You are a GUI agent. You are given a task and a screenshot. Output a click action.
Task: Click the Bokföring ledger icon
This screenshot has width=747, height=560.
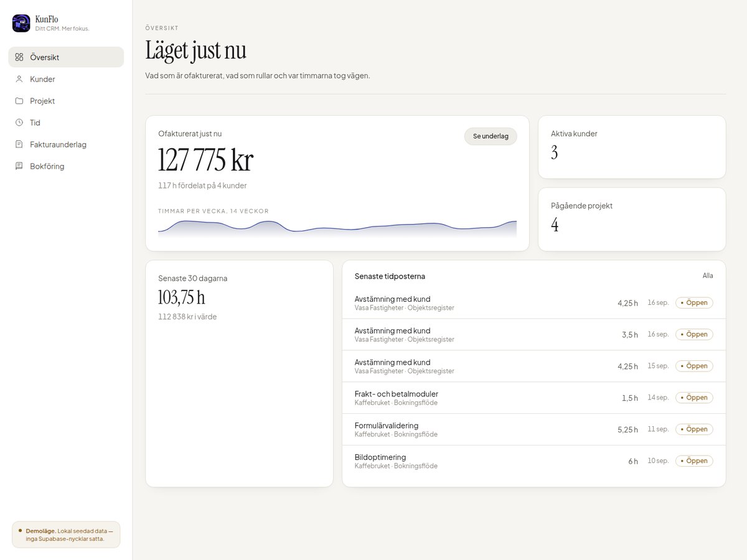point(19,166)
